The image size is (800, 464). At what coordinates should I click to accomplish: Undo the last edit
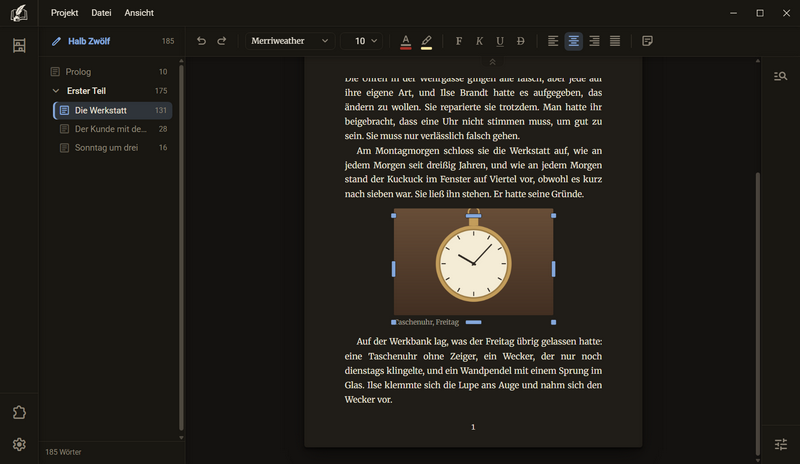pyautogui.click(x=201, y=41)
